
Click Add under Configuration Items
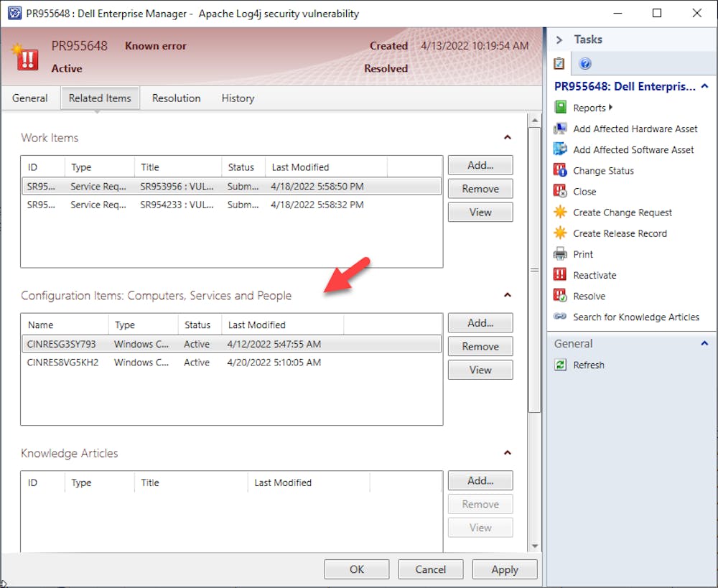[480, 322]
